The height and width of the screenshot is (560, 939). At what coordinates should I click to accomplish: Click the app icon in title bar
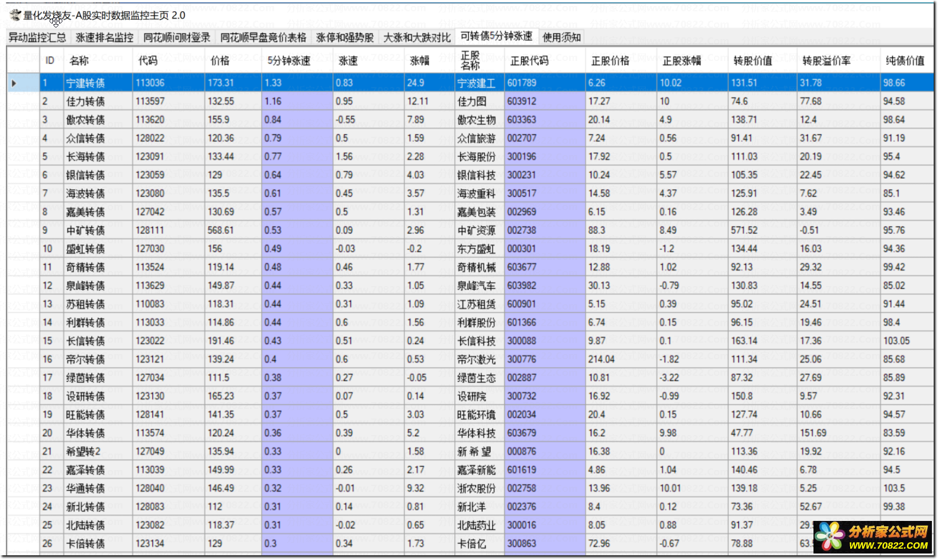(x=15, y=15)
